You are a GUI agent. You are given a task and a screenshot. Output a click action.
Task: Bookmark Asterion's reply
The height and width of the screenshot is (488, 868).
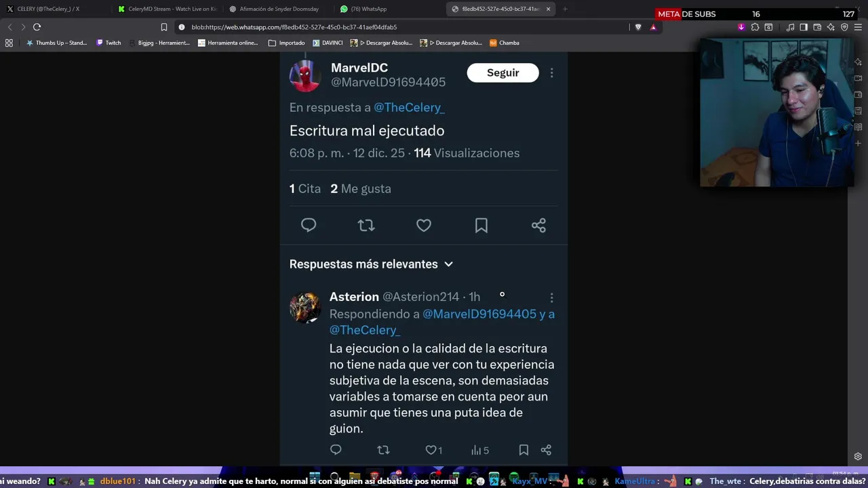524,450
